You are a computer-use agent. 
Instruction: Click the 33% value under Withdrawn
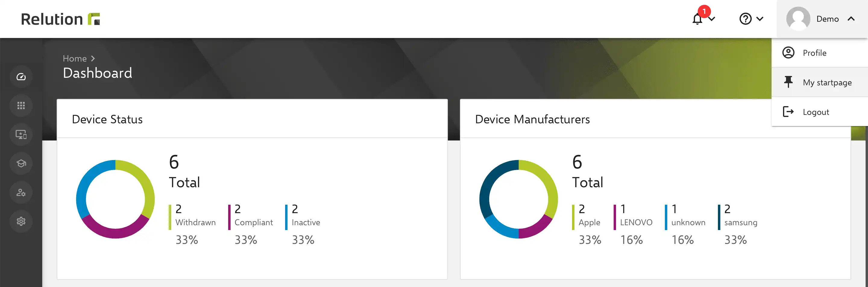(x=187, y=240)
